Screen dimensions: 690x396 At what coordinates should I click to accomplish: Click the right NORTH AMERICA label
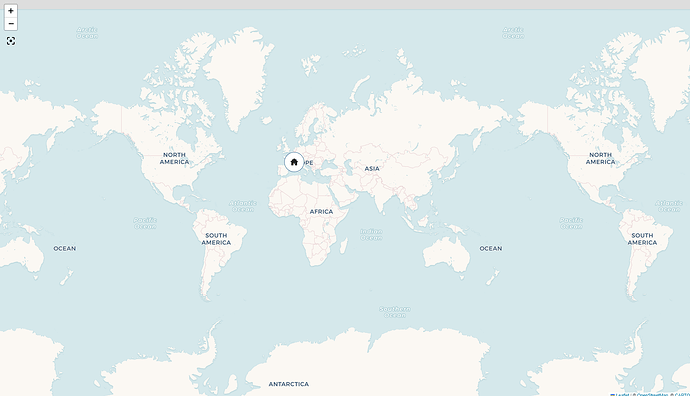[x=600, y=158]
